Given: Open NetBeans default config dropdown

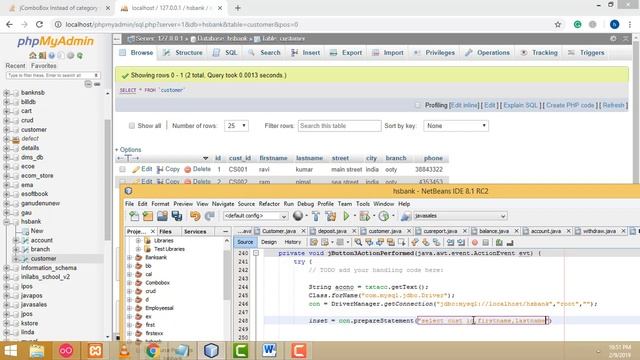Looking at the screenshot, I should [x=256, y=216].
